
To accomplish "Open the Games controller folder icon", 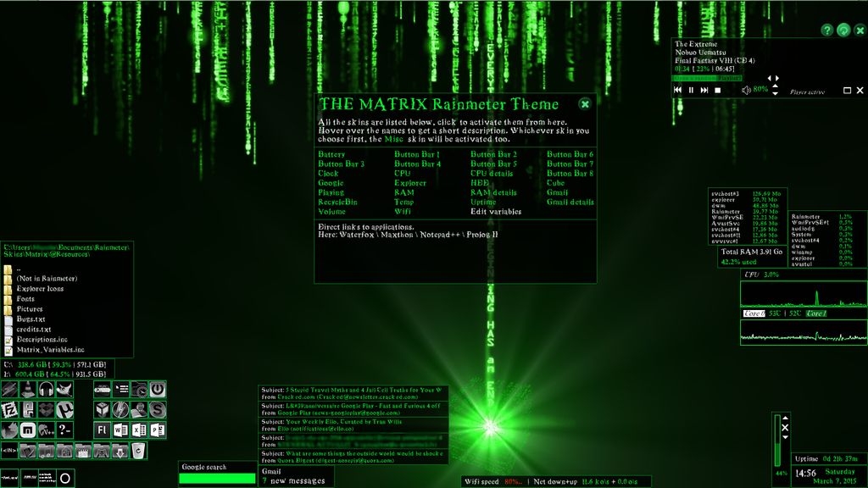I will pyautogui.click(x=102, y=451).
